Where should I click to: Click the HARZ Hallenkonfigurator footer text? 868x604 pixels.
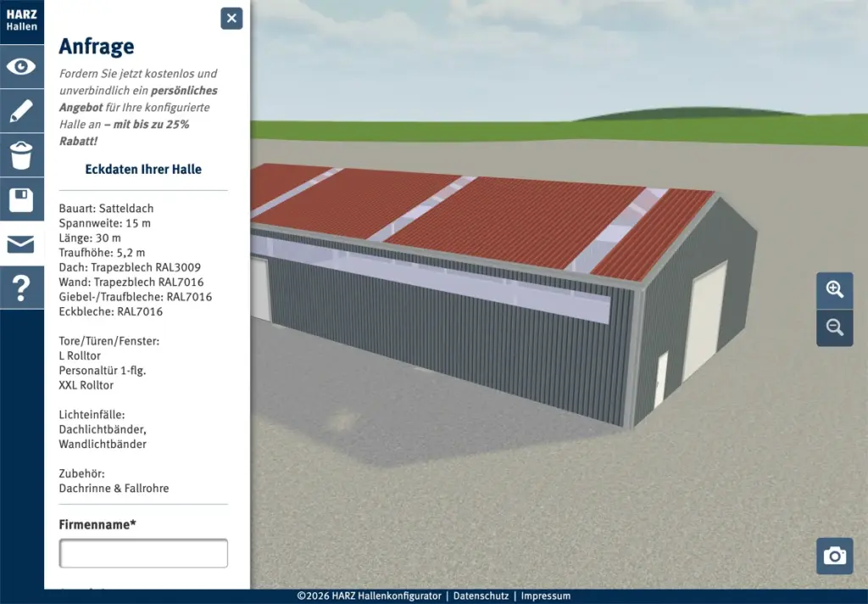pyautogui.click(x=370, y=596)
